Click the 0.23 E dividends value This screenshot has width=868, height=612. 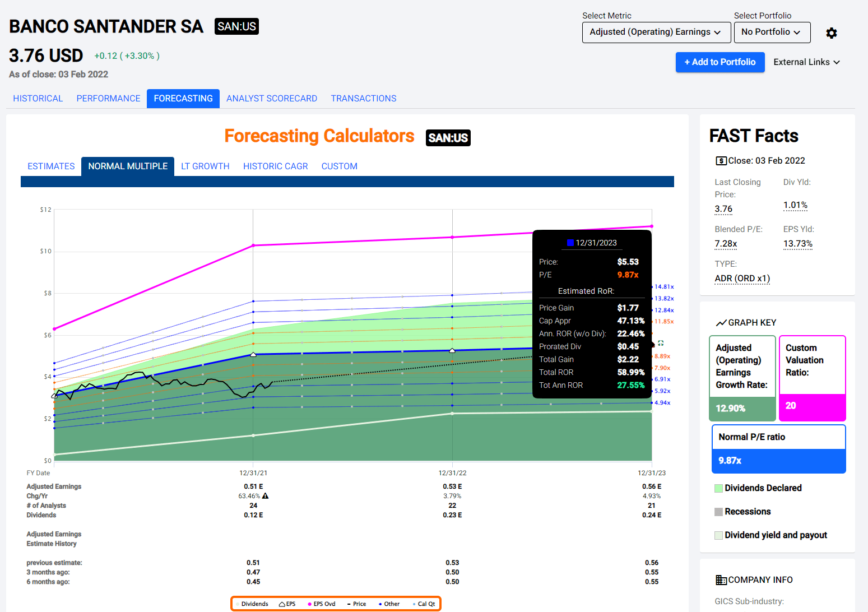click(452, 515)
